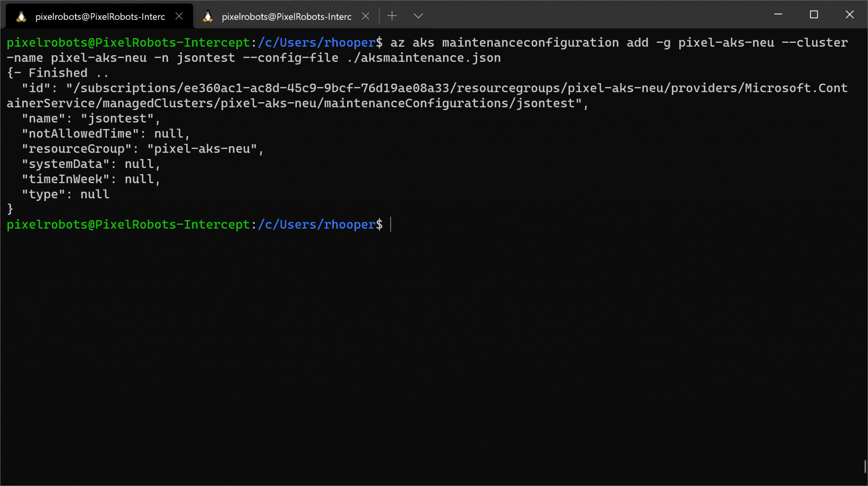
Task: Close the second tab with its X icon
Action: pyautogui.click(x=366, y=15)
